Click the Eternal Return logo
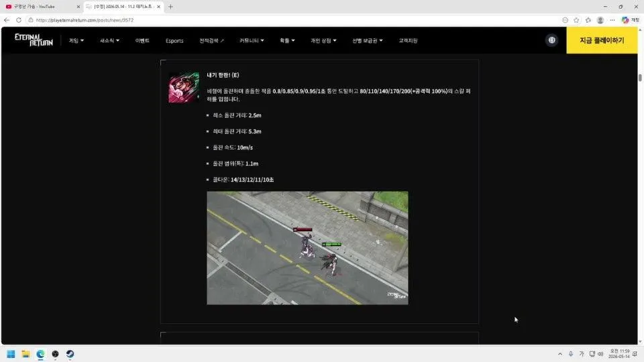The height and width of the screenshot is (362, 644). coord(34,40)
